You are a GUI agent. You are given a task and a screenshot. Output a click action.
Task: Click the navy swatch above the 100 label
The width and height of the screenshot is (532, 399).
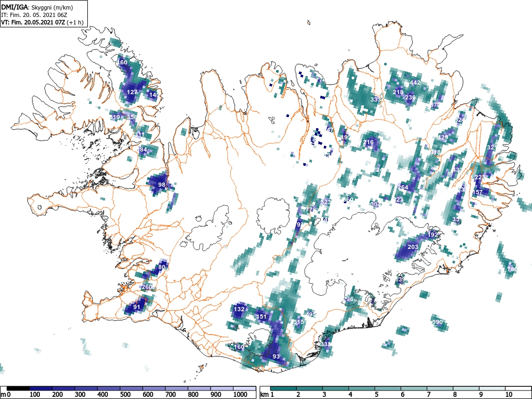tap(41, 388)
